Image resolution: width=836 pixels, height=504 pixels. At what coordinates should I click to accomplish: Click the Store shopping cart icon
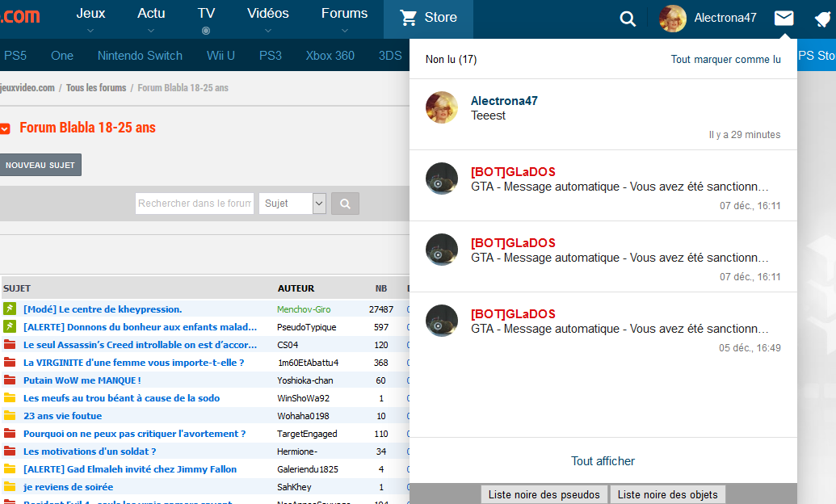click(x=409, y=18)
